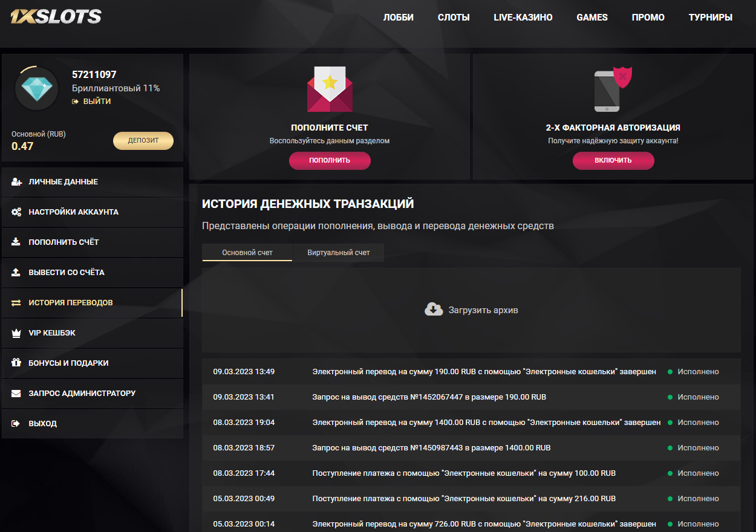The image size is (756, 532).
Task: Click ВЫХОД sidebar item
Action: click(x=92, y=424)
